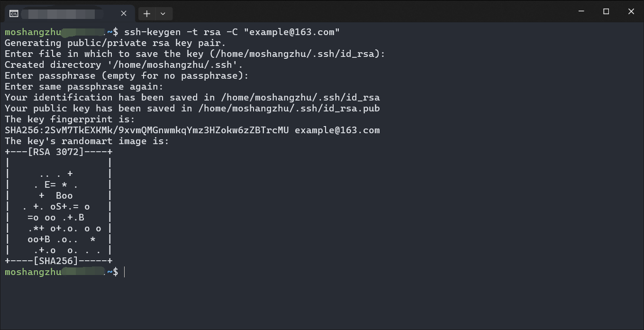Click the terminal icon on the tab
The image size is (644, 330).
point(14,13)
